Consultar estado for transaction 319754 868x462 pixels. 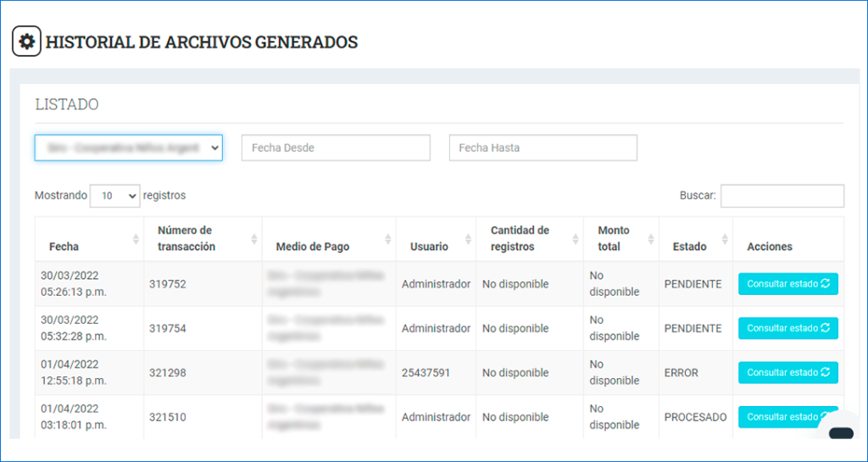pyautogui.click(x=787, y=328)
